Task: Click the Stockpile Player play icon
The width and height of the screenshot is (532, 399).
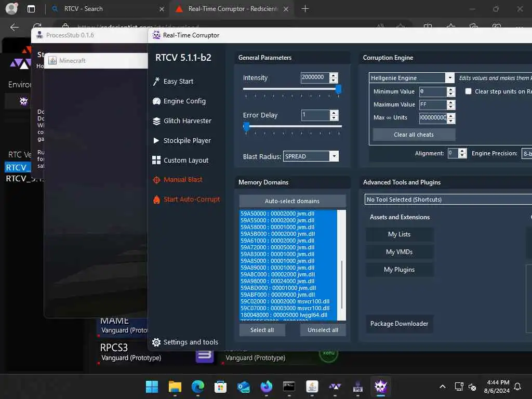Action: (x=156, y=140)
